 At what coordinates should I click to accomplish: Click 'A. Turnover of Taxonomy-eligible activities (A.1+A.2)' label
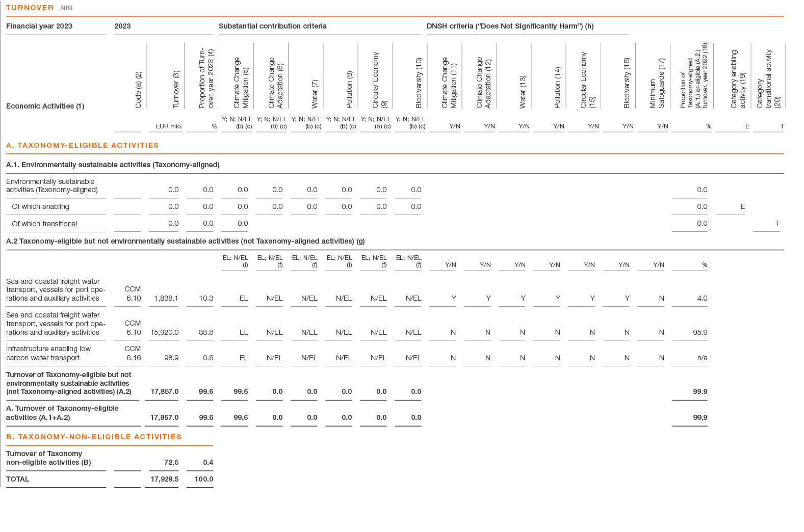click(62, 413)
